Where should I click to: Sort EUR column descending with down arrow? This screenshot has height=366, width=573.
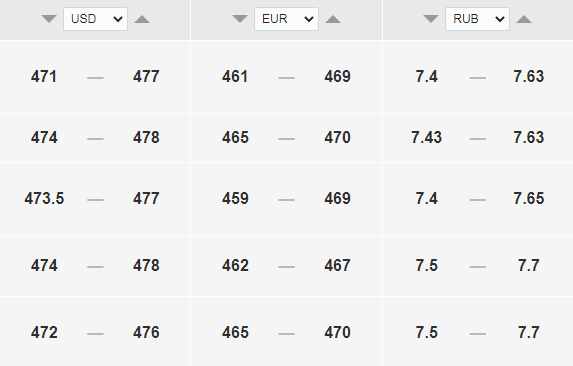240,19
